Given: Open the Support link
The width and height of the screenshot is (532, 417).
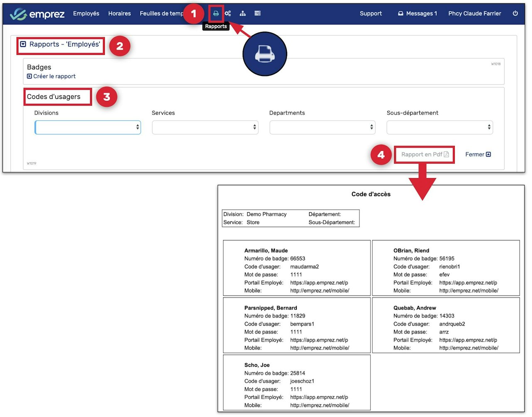Looking at the screenshot, I should pyautogui.click(x=370, y=14).
